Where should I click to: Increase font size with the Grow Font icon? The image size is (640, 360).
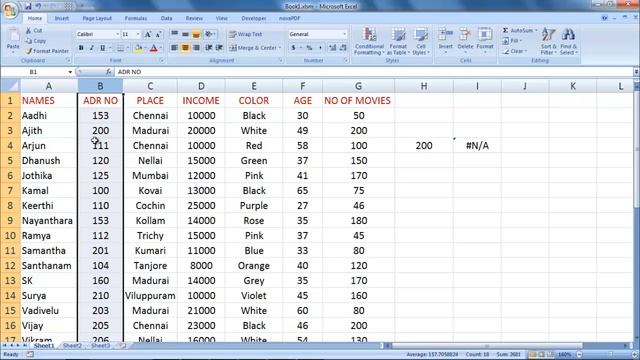point(148,34)
